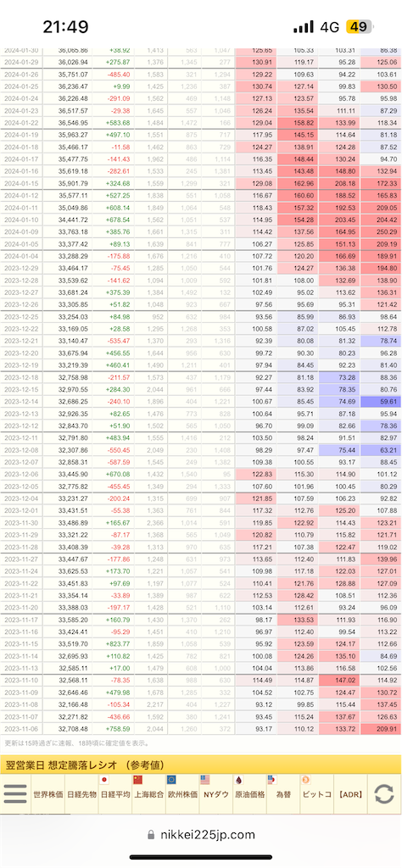The height and width of the screenshot is (868, 402).
Task: Switch to the 為替 tab
Action: coord(283,794)
